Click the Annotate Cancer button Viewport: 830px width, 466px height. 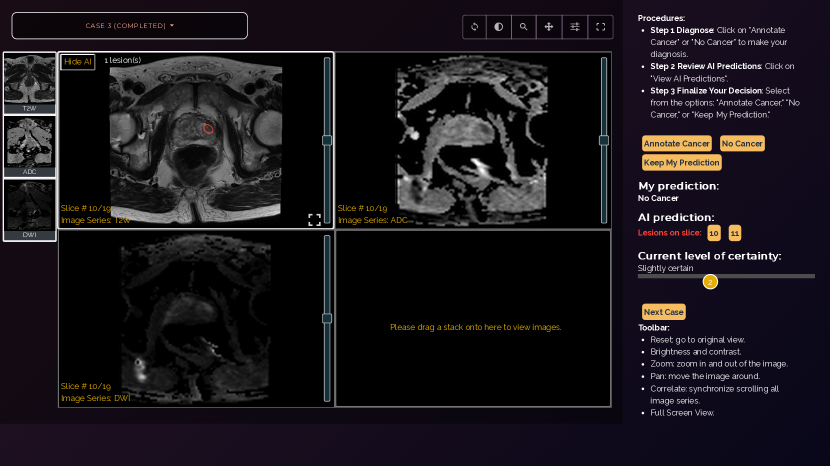pyautogui.click(x=677, y=144)
